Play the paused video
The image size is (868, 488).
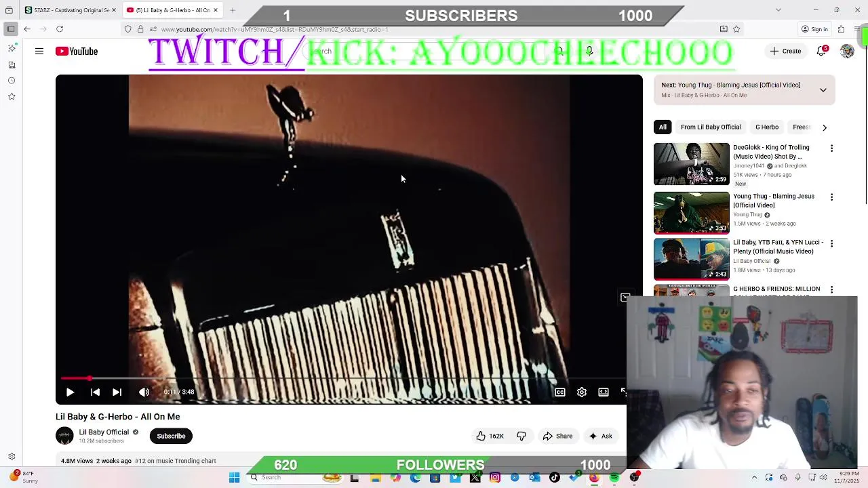tap(70, 392)
